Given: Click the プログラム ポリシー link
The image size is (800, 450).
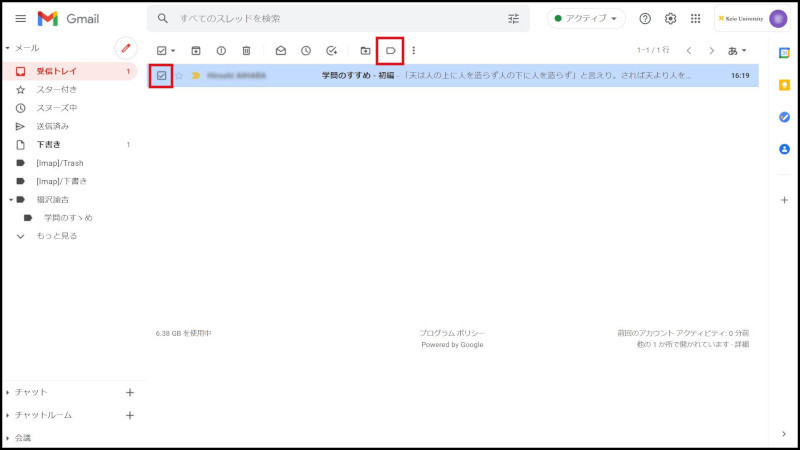Looking at the screenshot, I should (452, 333).
